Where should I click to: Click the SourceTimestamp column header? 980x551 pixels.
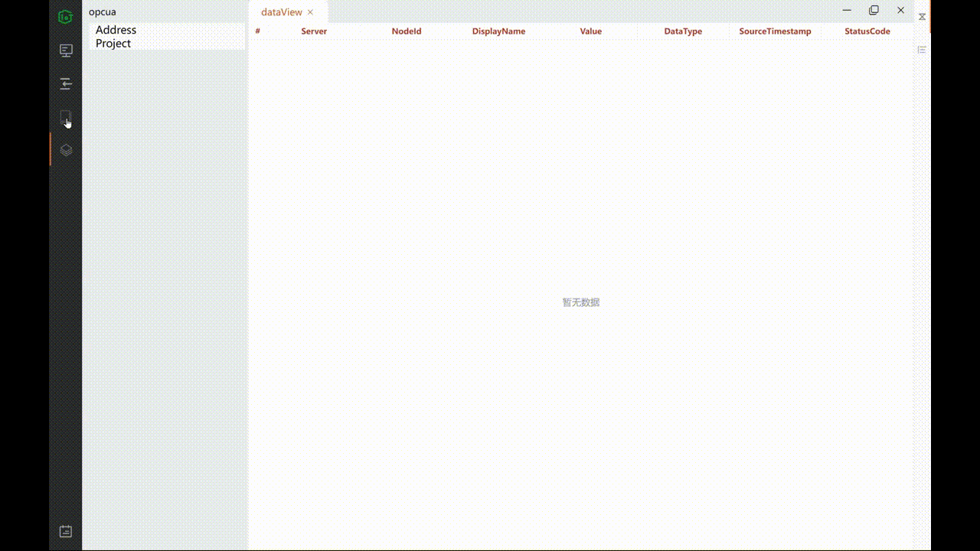tap(775, 31)
